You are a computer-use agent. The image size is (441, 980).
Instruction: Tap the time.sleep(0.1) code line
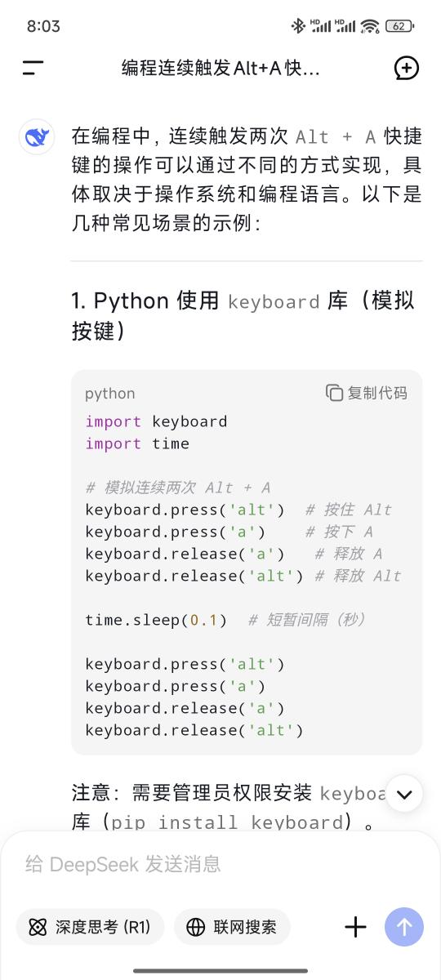tap(156, 620)
